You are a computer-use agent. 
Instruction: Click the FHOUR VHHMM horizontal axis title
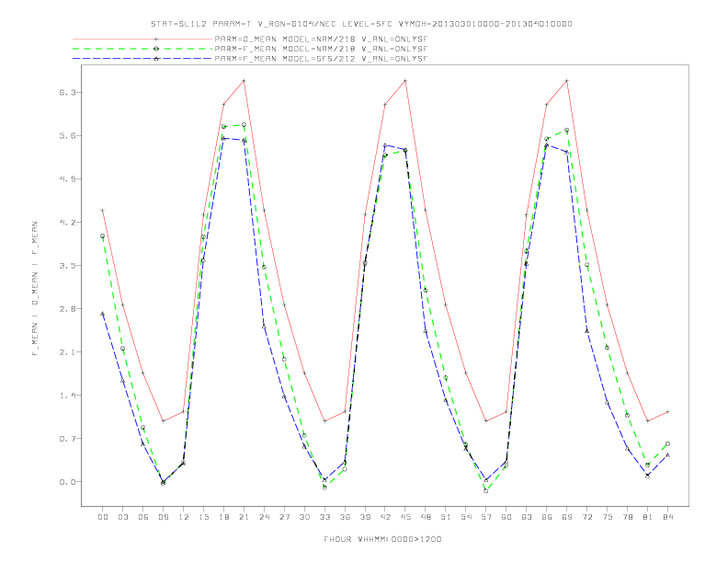(382, 539)
